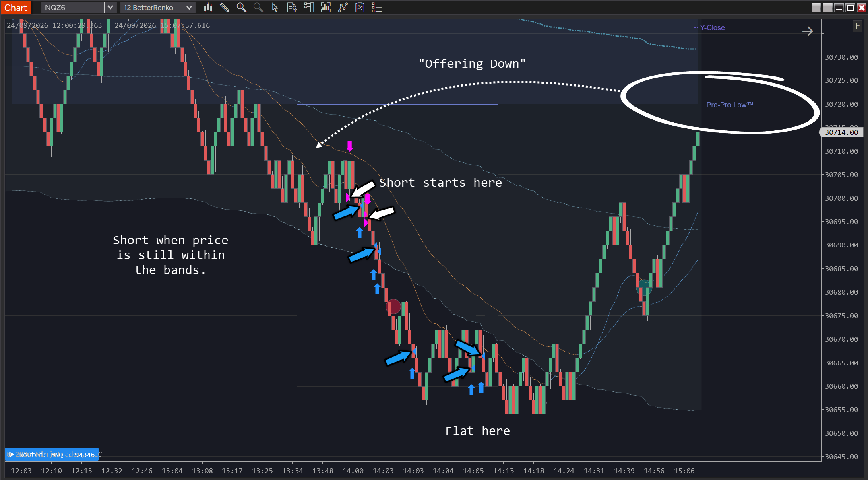Select the "Offering Down" text annotation
Image resolution: width=868 pixels, height=480 pixels.
pyautogui.click(x=472, y=64)
